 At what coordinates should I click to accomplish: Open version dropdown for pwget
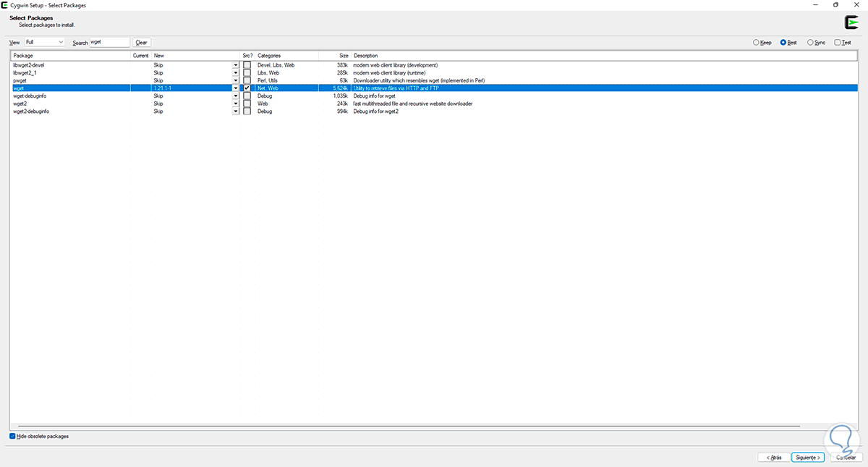point(235,80)
